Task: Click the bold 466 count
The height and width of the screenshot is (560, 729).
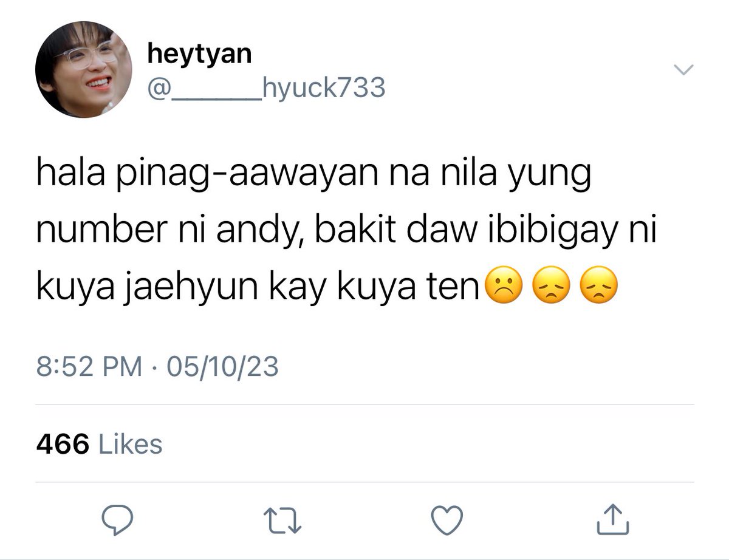Action: coord(63,444)
